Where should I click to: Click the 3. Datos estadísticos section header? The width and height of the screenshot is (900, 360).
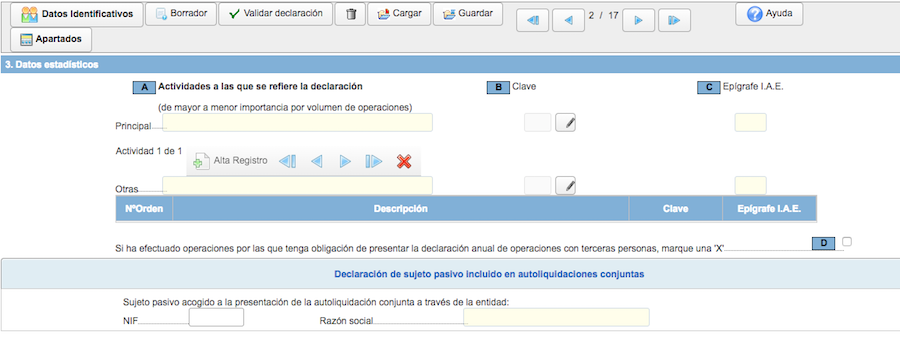450,65
